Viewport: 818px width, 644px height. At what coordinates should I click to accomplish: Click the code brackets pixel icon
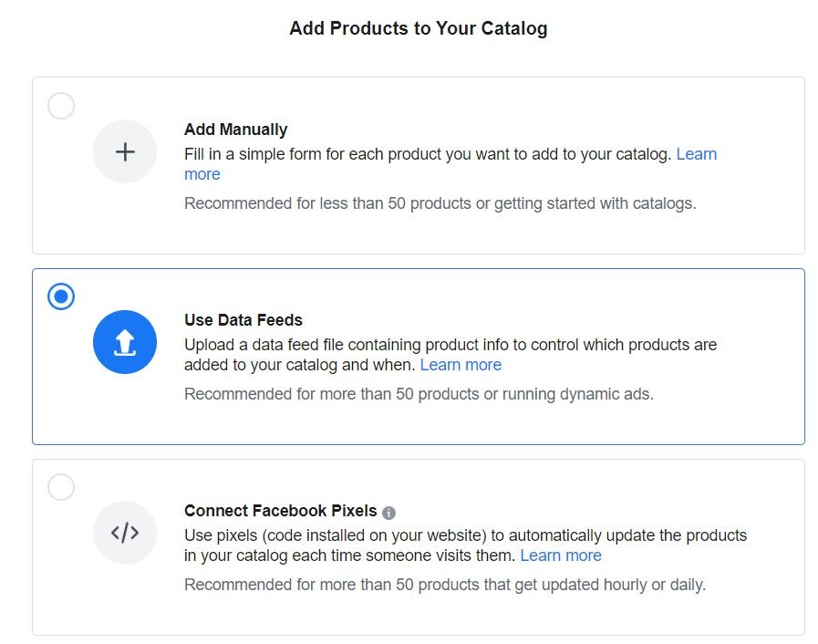coord(125,533)
